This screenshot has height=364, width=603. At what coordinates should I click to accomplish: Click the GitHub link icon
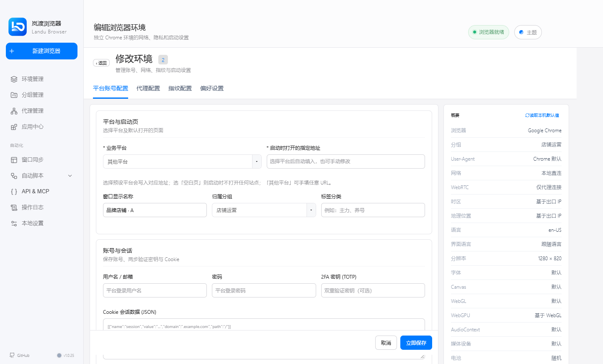(12, 355)
